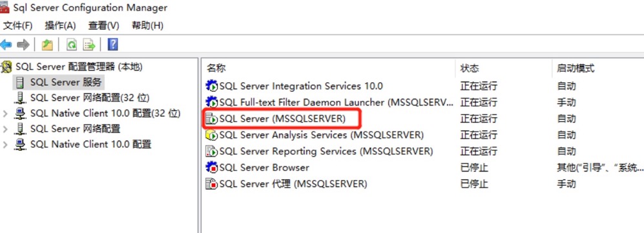Click the SQL Server Integration Services icon

[x=211, y=86]
